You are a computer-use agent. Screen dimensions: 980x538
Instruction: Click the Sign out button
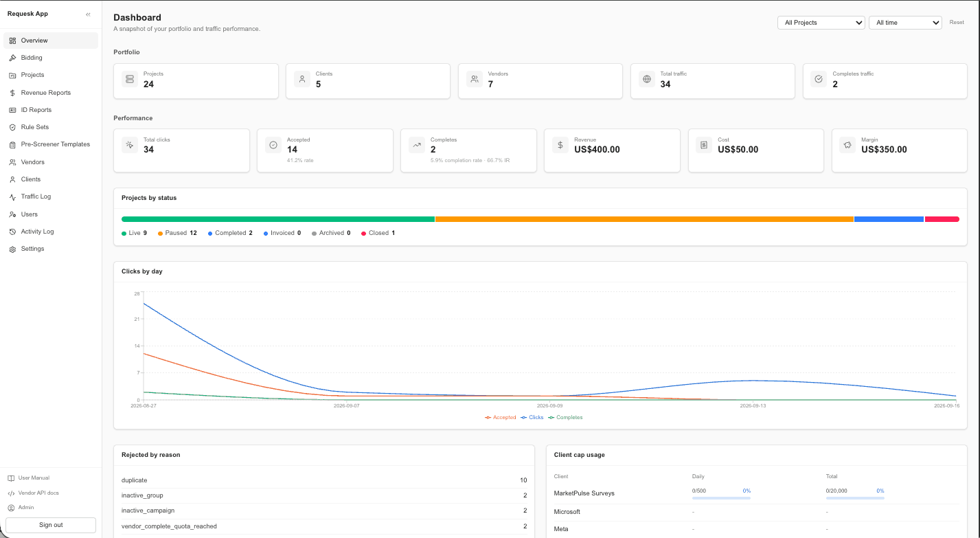[x=51, y=525]
